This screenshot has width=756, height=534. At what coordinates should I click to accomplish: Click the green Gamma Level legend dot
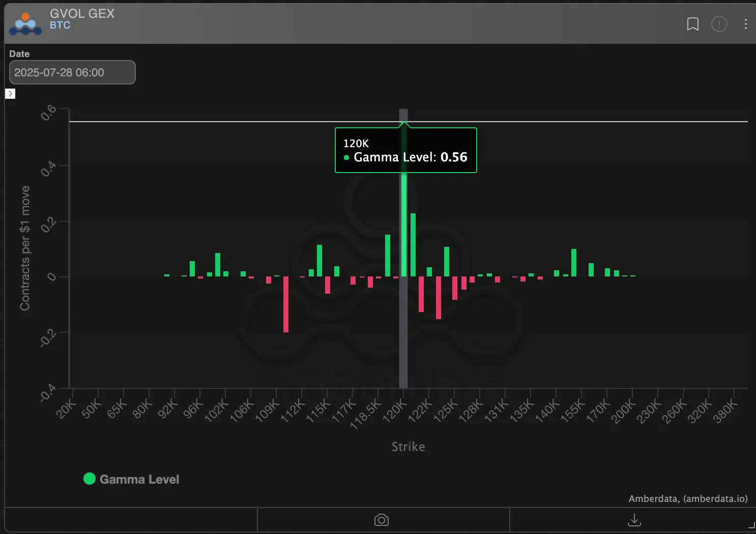pyautogui.click(x=90, y=479)
